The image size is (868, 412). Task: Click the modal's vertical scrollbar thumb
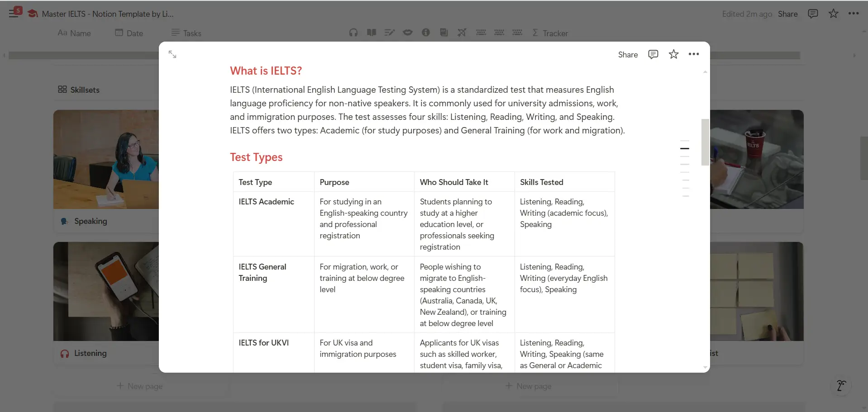pos(705,142)
